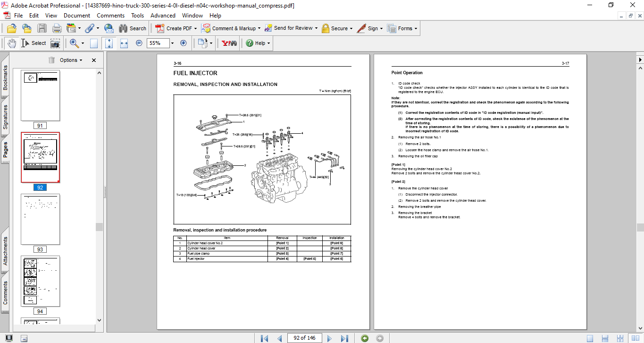Go to the Previous Page

(280, 338)
